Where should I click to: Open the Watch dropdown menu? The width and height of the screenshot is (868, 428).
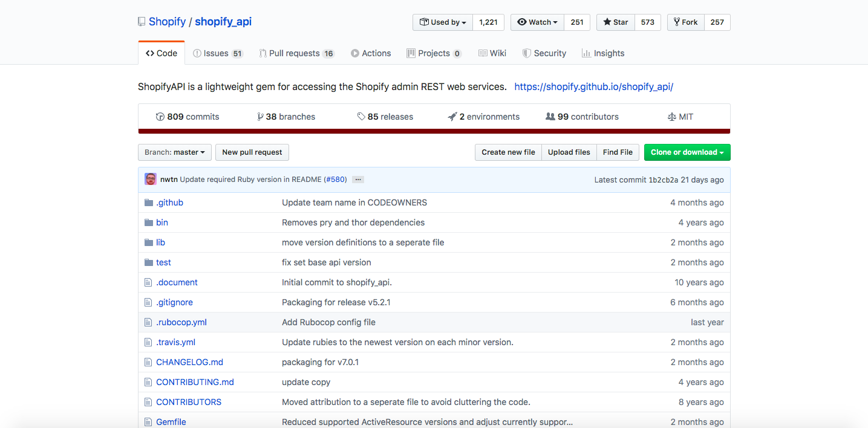point(538,22)
